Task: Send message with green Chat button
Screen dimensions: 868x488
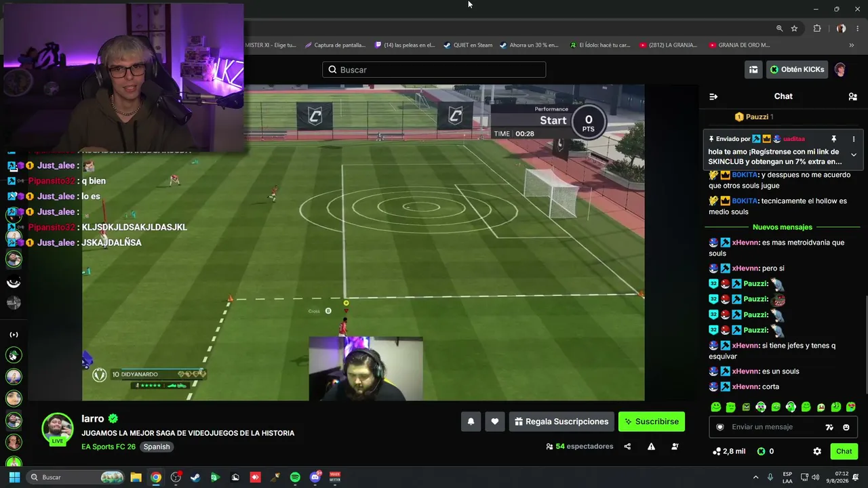Action: pyautogui.click(x=844, y=451)
